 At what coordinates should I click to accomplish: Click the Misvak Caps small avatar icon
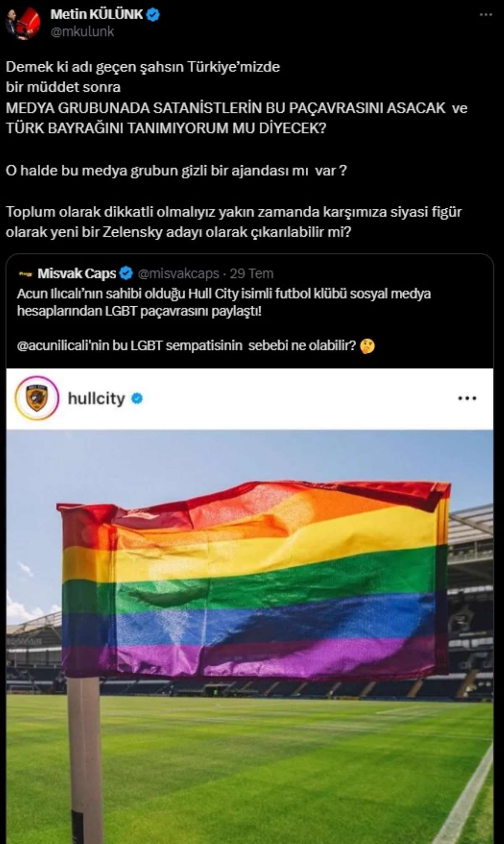click(25, 274)
